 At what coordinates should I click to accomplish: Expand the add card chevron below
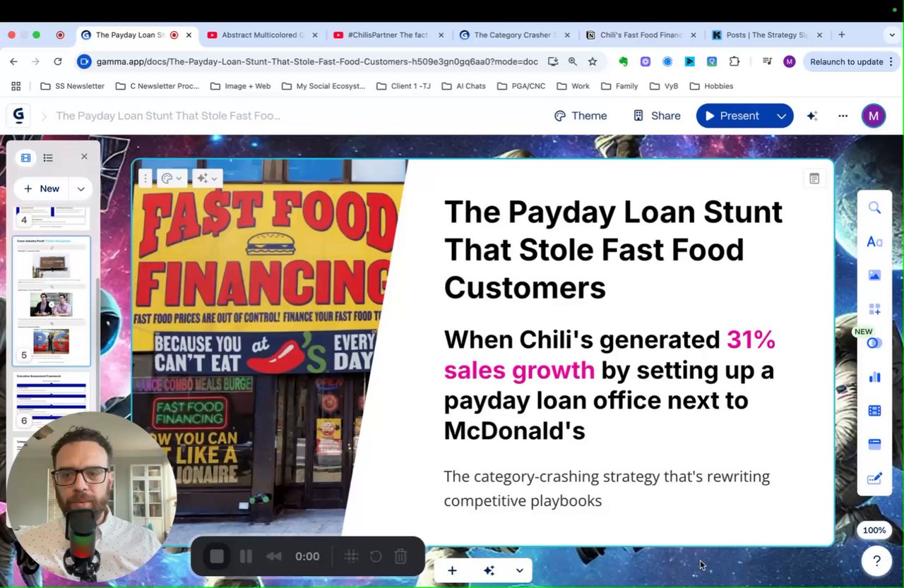pyautogui.click(x=519, y=570)
